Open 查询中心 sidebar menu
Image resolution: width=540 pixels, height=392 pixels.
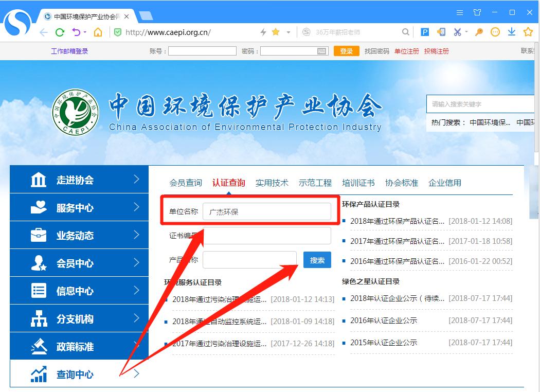[x=79, y=374]
